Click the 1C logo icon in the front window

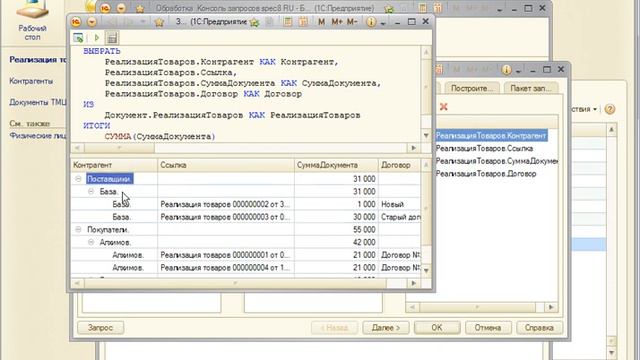[76, 22]
